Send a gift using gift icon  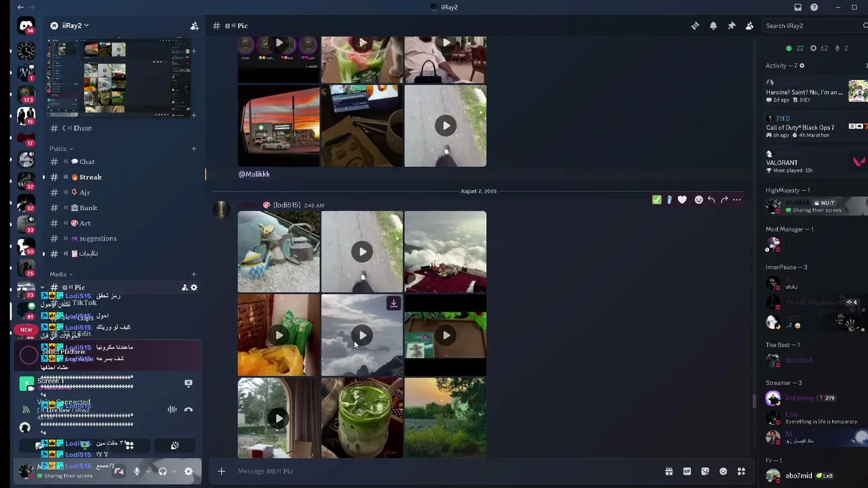tap(669, 471)
